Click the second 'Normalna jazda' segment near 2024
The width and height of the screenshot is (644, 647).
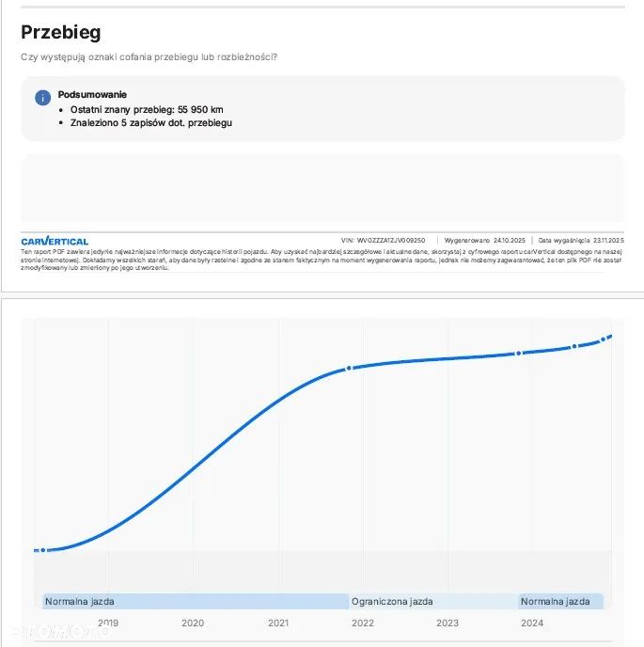click(560, 602)
